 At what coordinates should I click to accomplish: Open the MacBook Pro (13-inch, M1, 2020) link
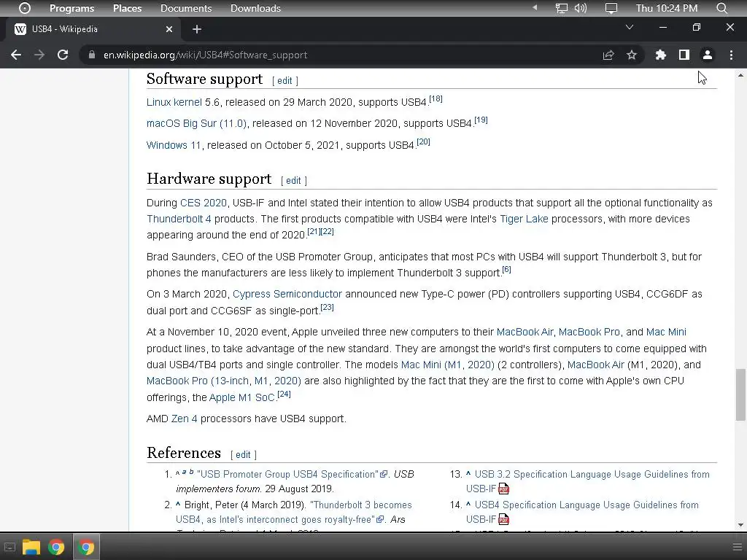(224, 381)
